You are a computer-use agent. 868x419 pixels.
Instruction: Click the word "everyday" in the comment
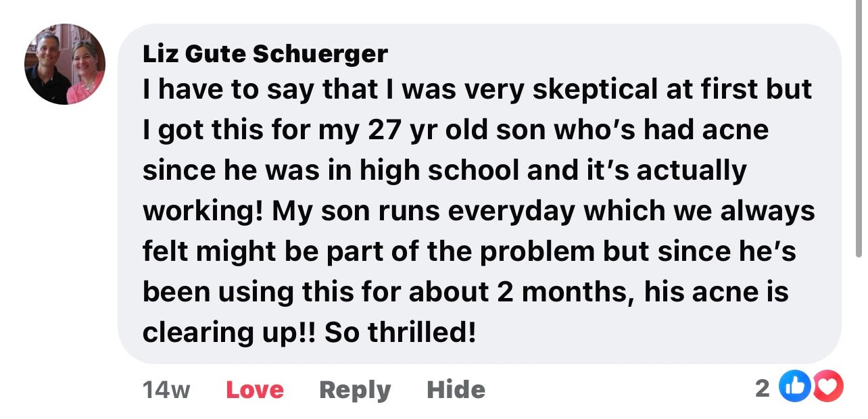[x=512, y=212]
